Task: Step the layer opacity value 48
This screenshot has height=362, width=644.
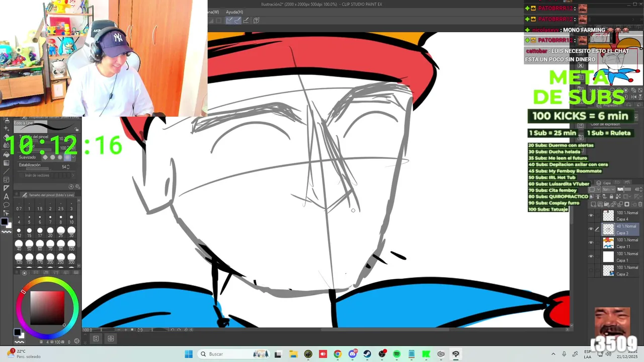Action: coord(641,189)
